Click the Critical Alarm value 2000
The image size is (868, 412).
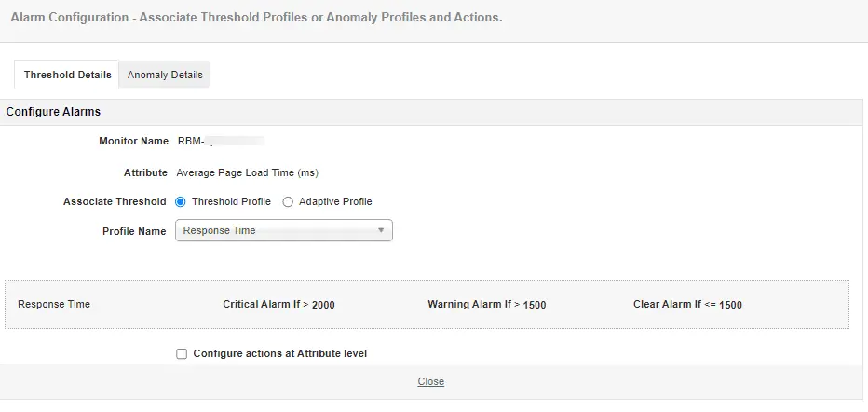[x=323, y=305]
